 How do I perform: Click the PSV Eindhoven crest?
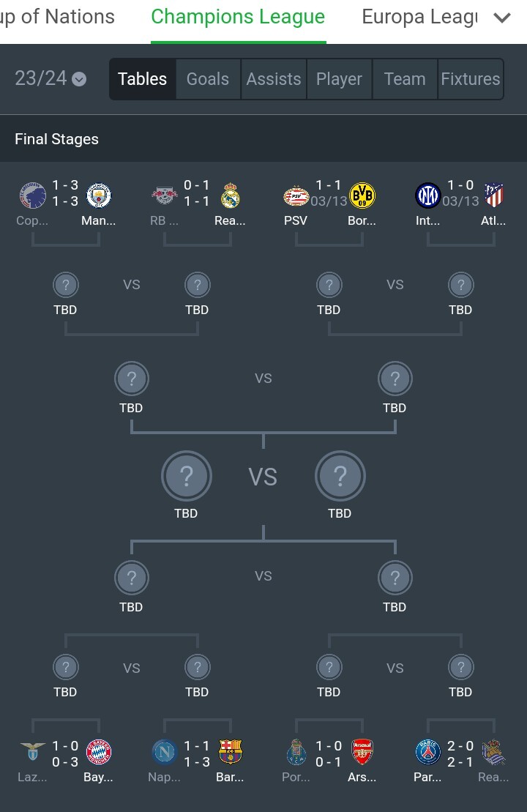296,195
